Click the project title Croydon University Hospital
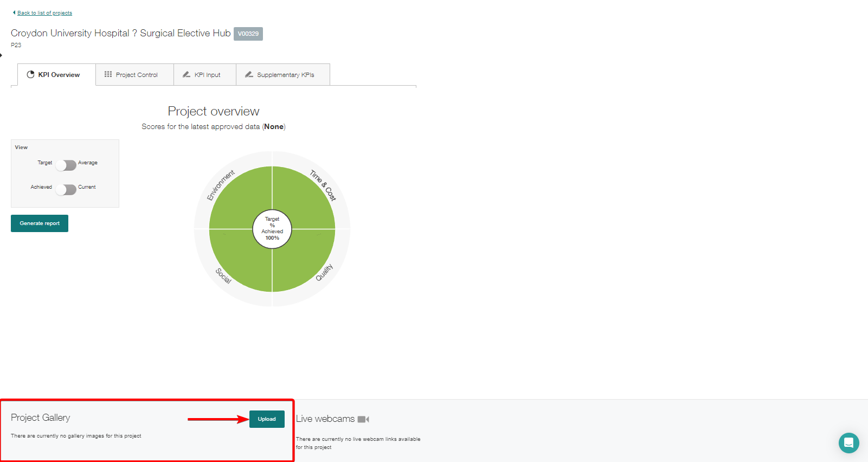 (x=121, y=33)
